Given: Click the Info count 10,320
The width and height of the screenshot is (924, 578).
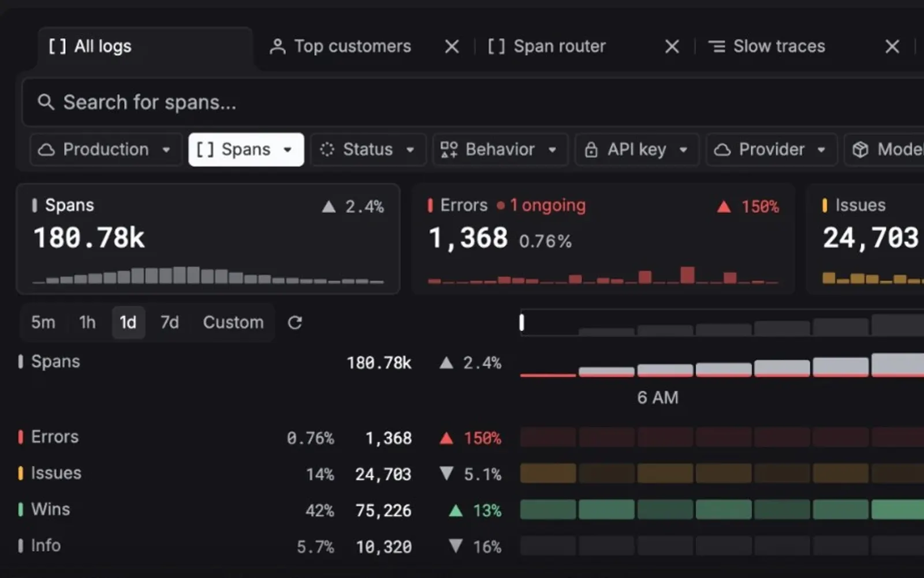Looking at the screenshot, I should pos(383,547).
